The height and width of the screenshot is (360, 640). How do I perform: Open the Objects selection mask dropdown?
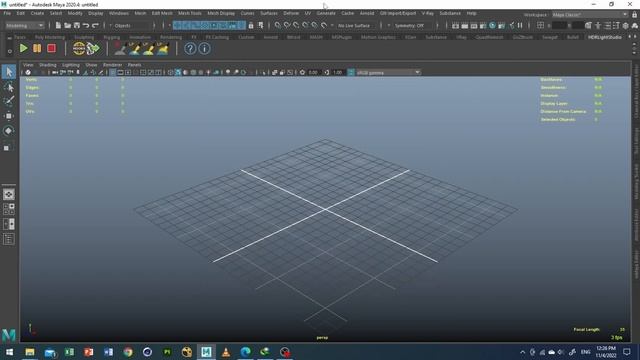tap(131, 25)
